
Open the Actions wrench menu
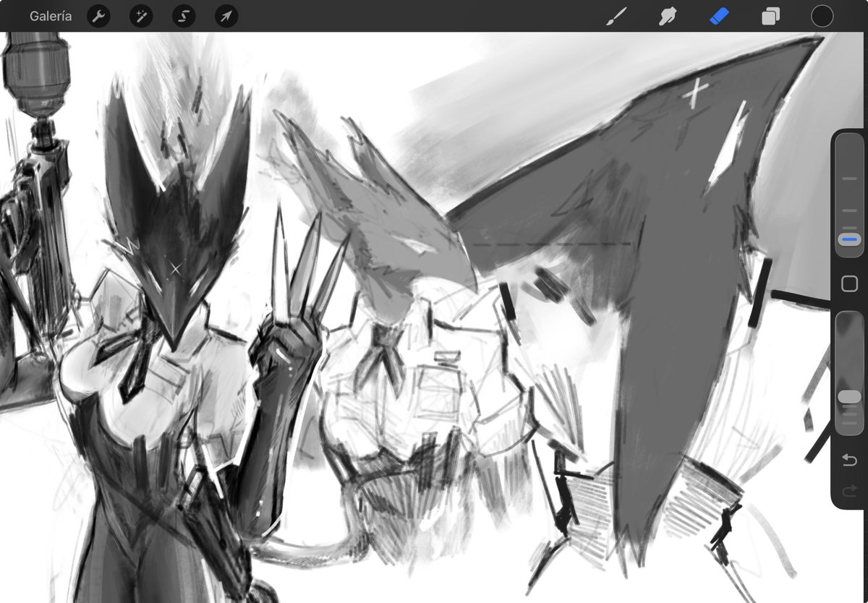coord(98,16)
